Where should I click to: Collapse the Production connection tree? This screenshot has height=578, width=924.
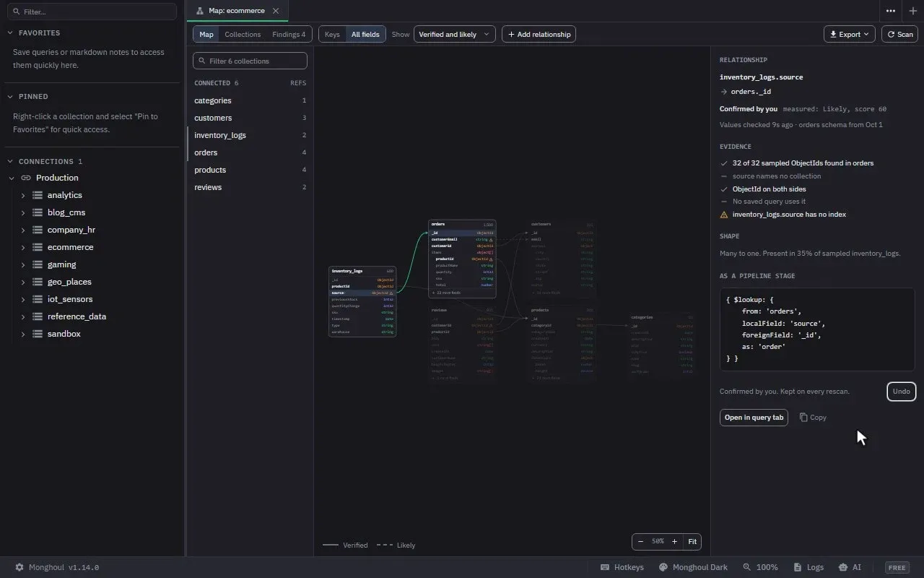coord(12,178)
